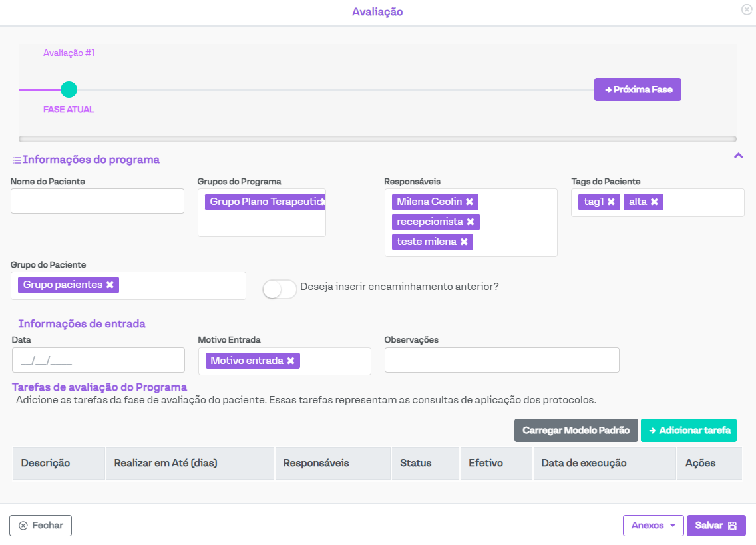Viewport: 756px width, 545px height.
Task: Remove the recepcionista tag
Action: coord(471,222)
